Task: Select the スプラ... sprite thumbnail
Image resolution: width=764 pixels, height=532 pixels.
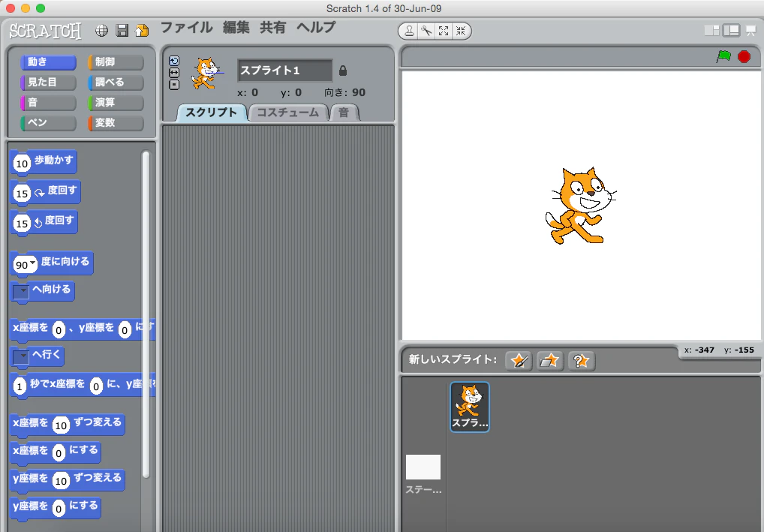Action: click(470, 407)
